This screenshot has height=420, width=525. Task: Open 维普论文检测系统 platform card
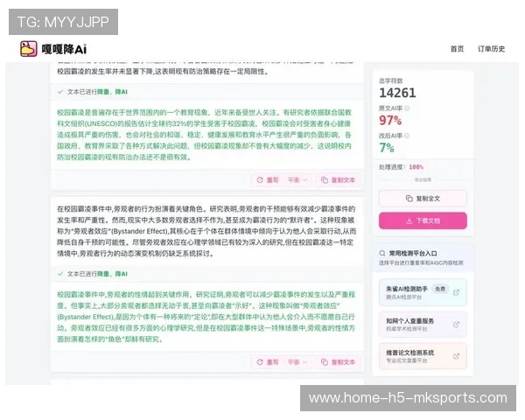tap(423, 356)
